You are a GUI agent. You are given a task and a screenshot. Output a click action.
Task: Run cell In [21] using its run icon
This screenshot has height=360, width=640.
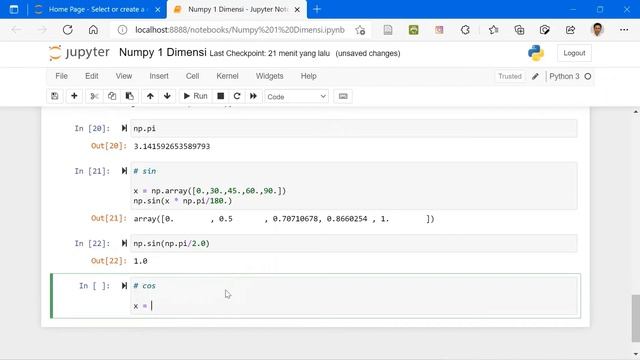124,171
